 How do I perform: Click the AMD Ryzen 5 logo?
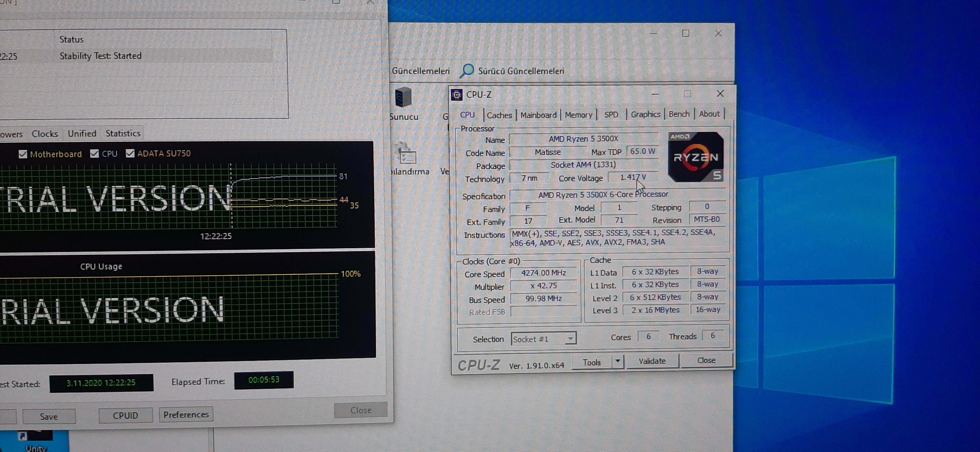(x=695, y=157)
